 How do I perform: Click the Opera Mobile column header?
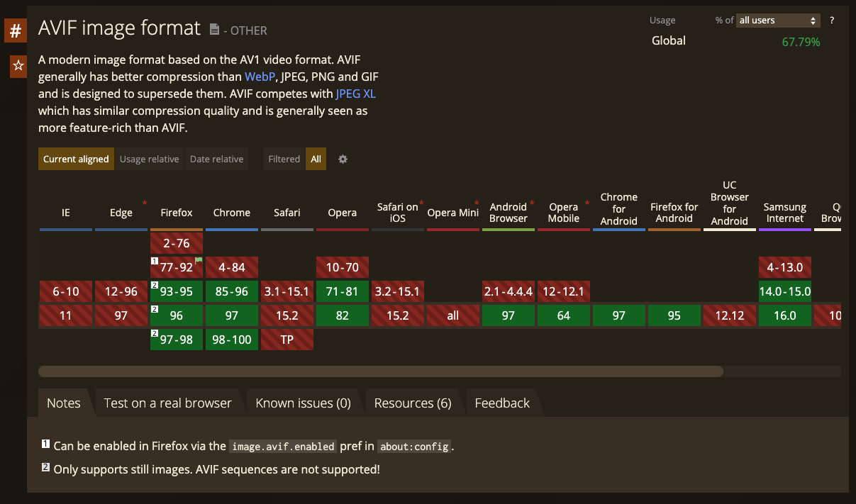(564, 213)
